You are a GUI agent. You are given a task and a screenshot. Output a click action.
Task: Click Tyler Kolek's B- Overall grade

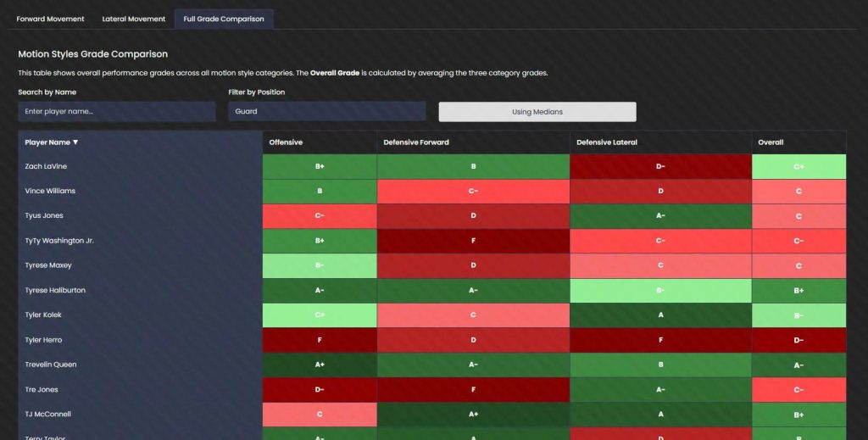[x=798, y=315]
